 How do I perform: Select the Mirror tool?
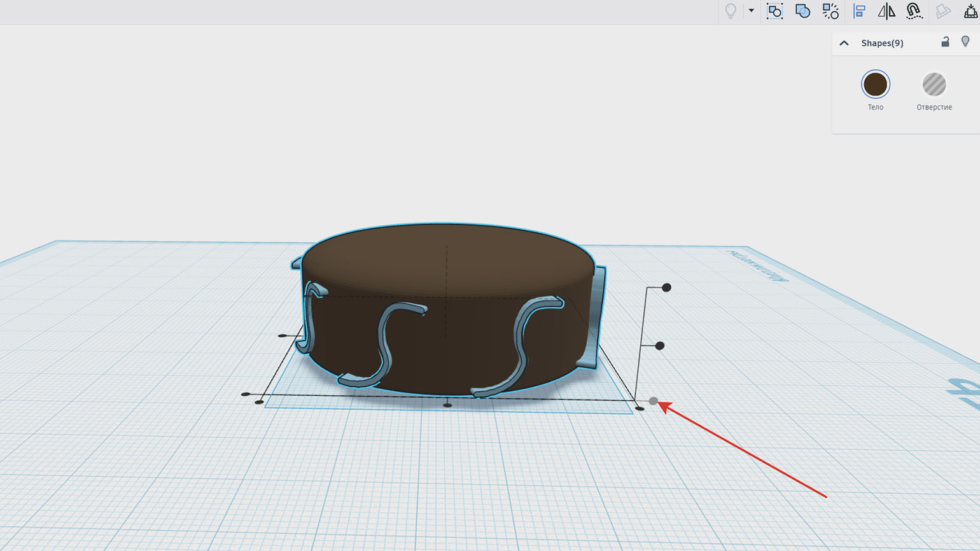tap(886, 11)
